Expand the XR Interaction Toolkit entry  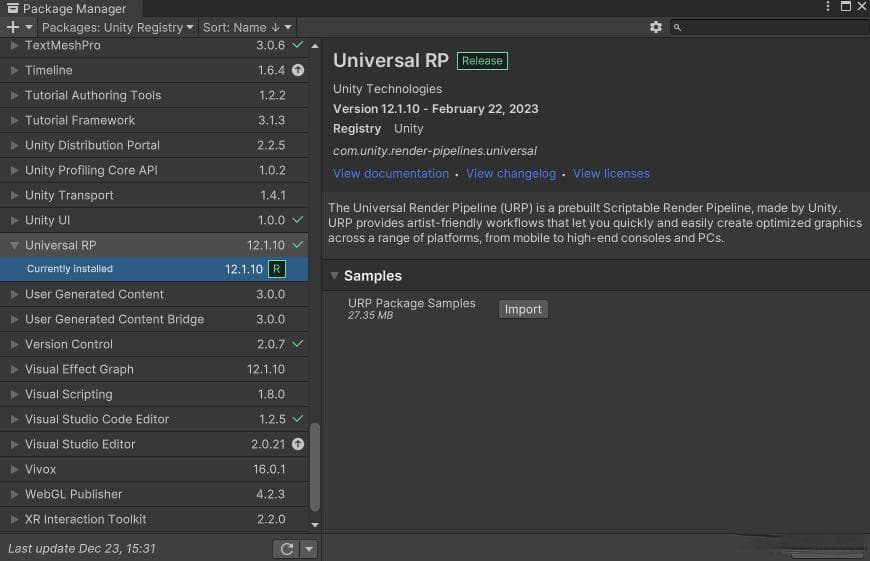14,519
